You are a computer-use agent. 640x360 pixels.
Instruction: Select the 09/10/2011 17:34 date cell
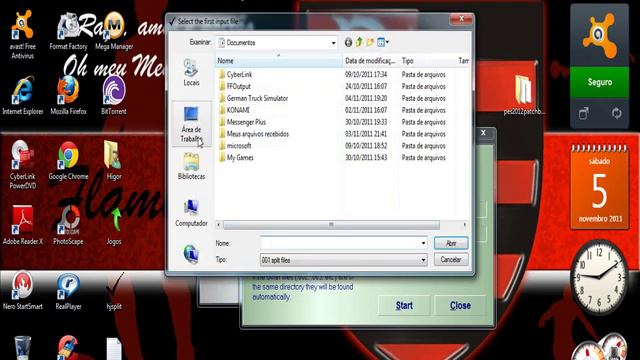click(366, 75)
